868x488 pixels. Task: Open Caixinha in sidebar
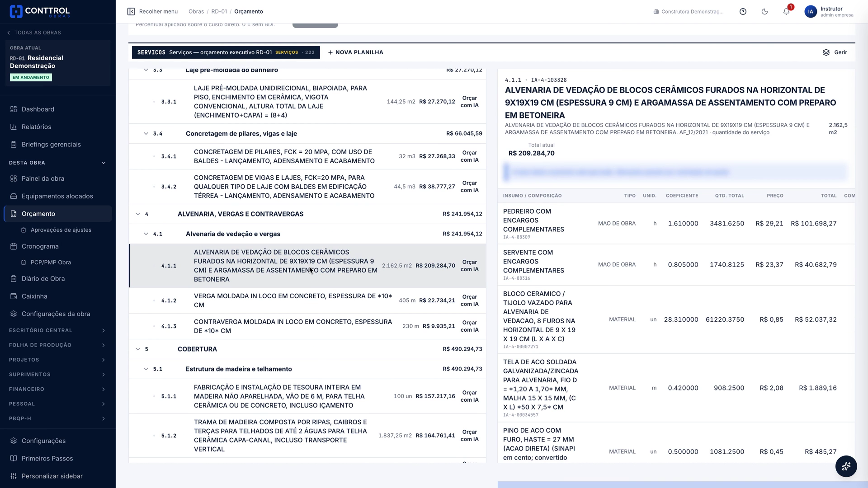58,296
